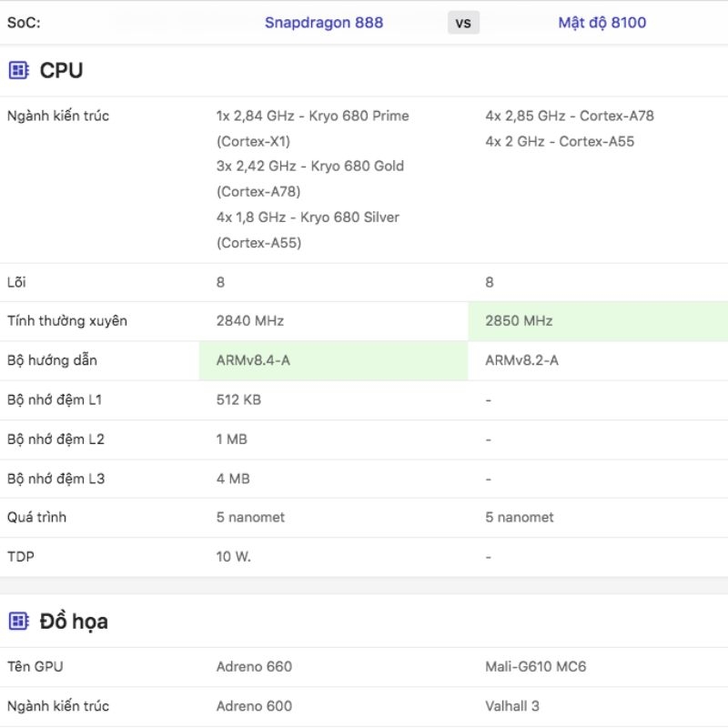Click the Ngành kiến trúc label in Đồ họa section
The image size is (728, 728).
[58, 706]
